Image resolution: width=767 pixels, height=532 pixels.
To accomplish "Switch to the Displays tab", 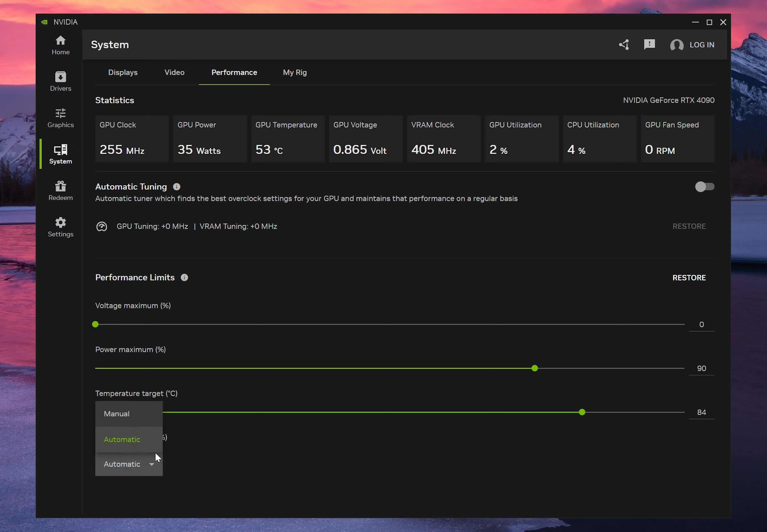I will click(123, 72).
